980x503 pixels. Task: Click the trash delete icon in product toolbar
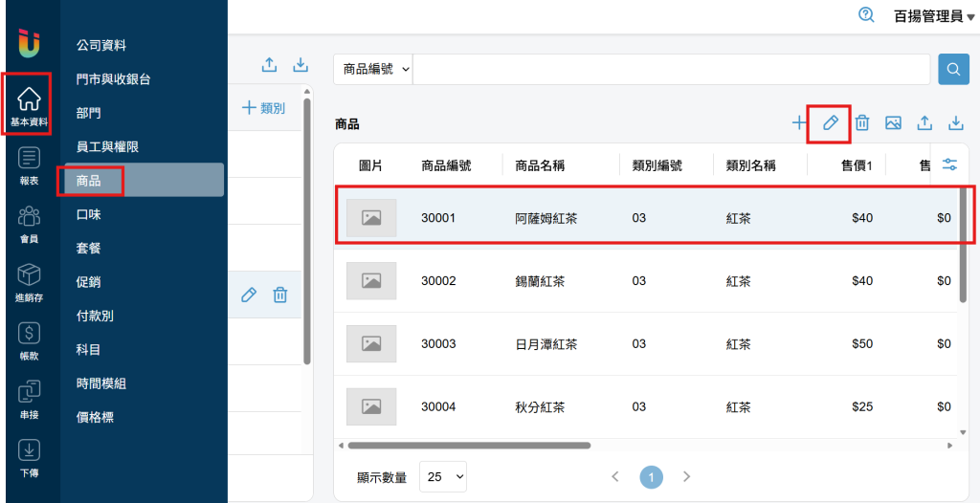pos(861,122)
